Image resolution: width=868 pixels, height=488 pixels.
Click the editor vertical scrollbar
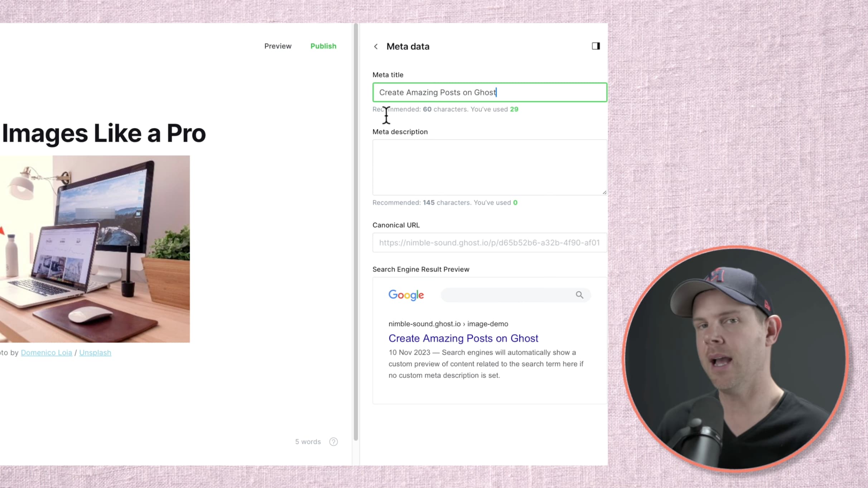pyautogui.click(x=356, y=232)
